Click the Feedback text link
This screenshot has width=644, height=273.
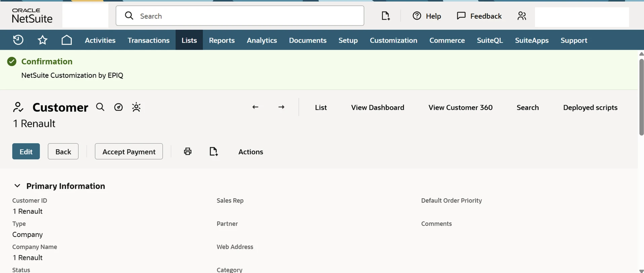coord(486,16)
